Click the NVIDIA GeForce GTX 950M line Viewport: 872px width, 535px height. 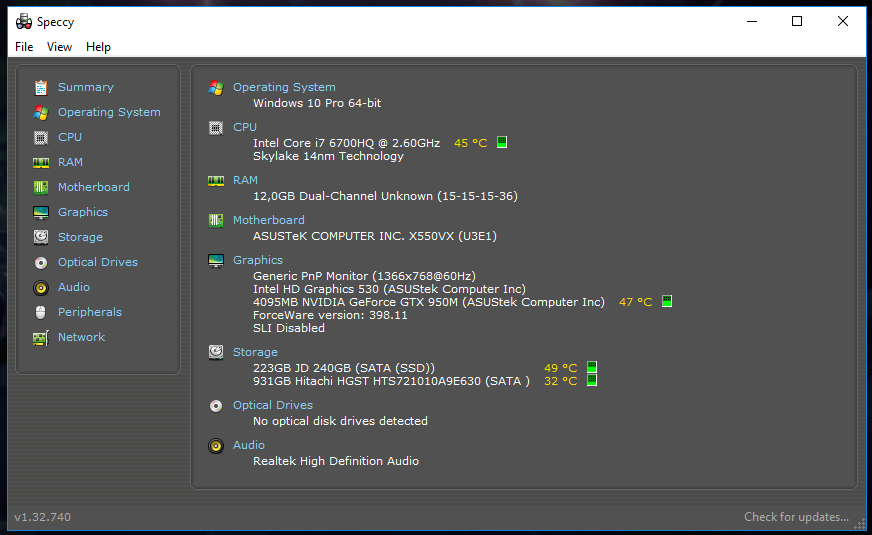coord(429,302)
